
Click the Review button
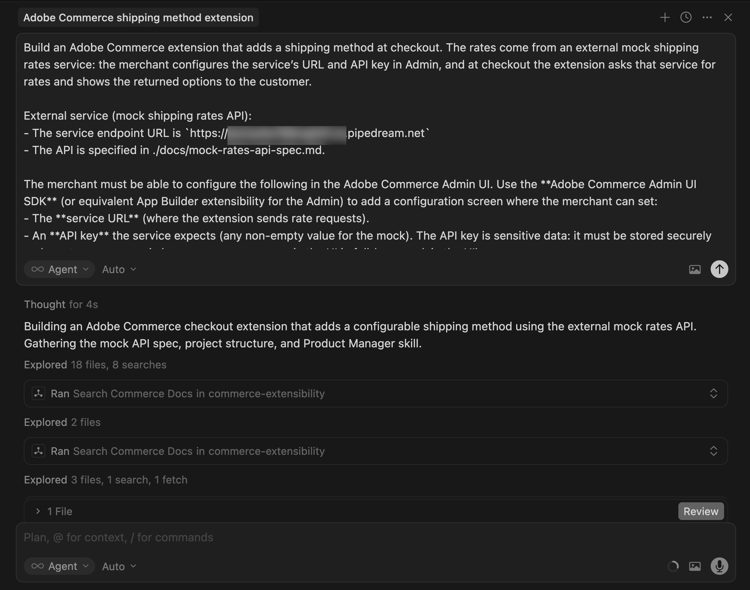coord(700,511)
